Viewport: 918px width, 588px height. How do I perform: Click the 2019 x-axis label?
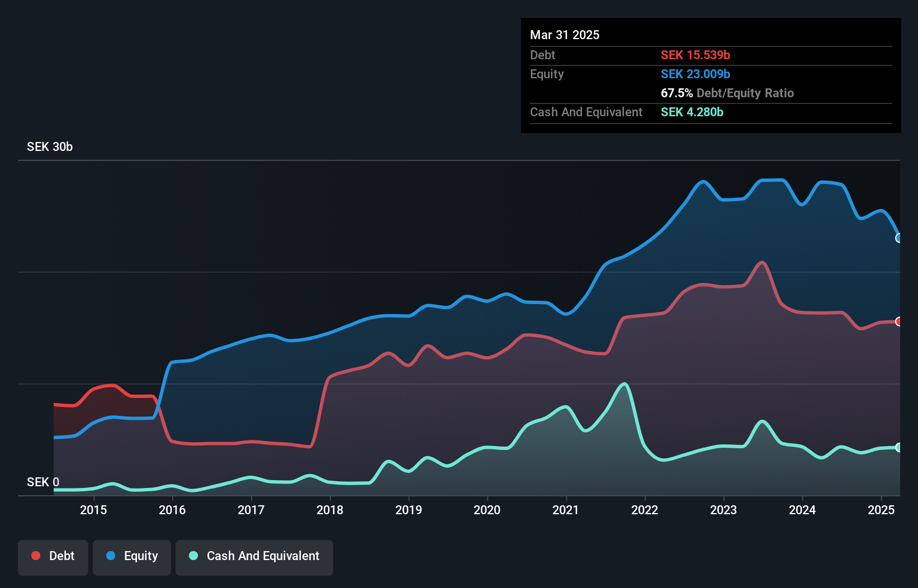409,510
